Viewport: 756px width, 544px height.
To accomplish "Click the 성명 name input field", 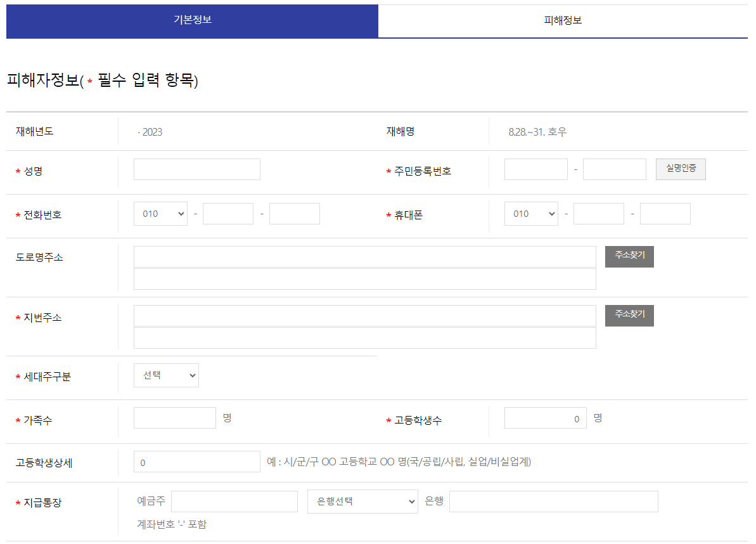I will point(196,169).
